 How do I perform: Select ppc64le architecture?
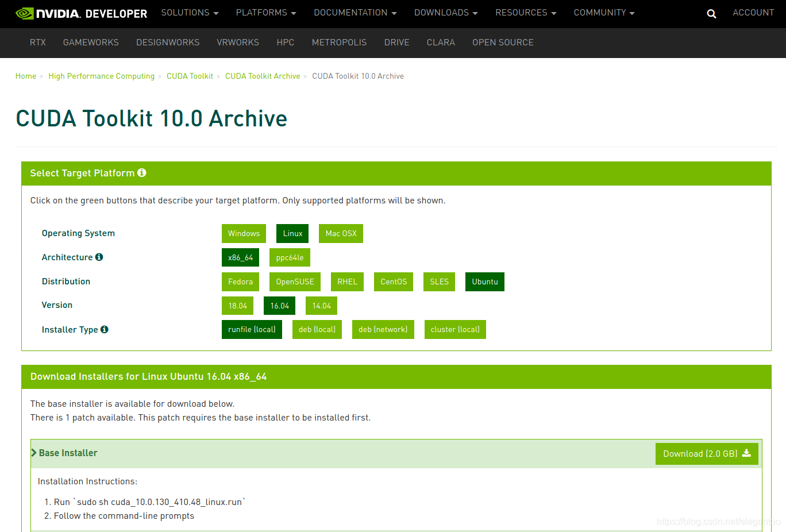pos(290,257)
